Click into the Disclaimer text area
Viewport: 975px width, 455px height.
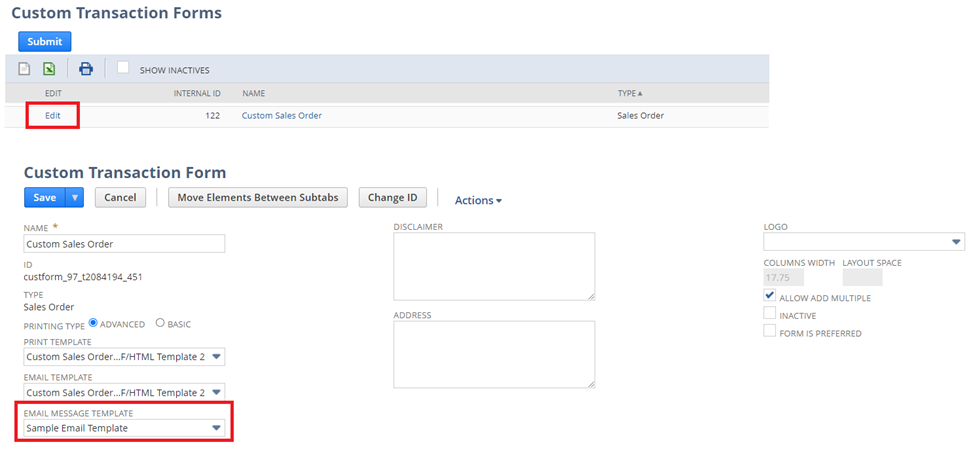494,267
